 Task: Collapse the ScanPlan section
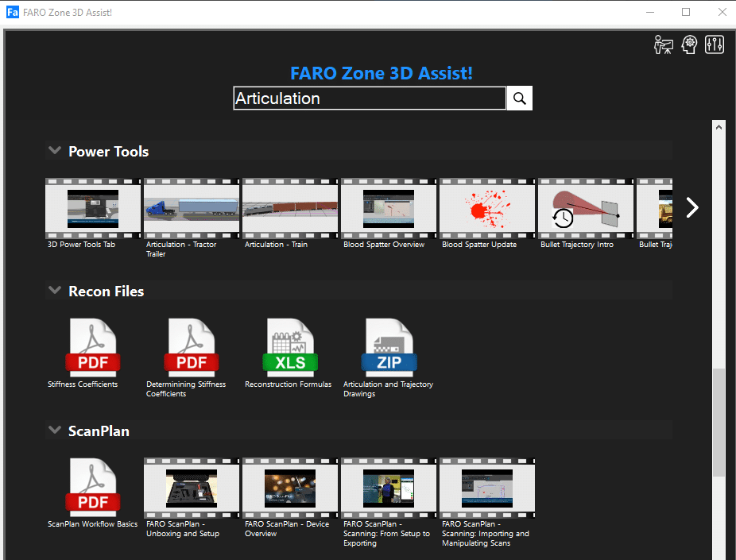click(54, 429)
